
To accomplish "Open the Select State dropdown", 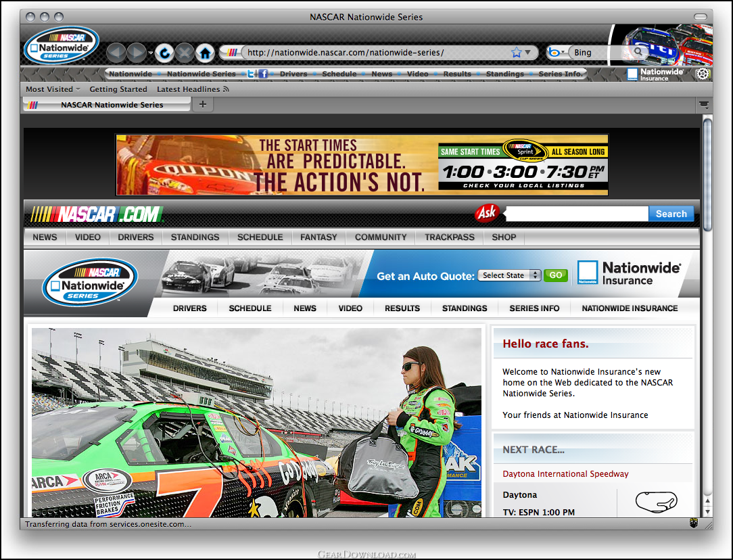I will tap(509, 275).
